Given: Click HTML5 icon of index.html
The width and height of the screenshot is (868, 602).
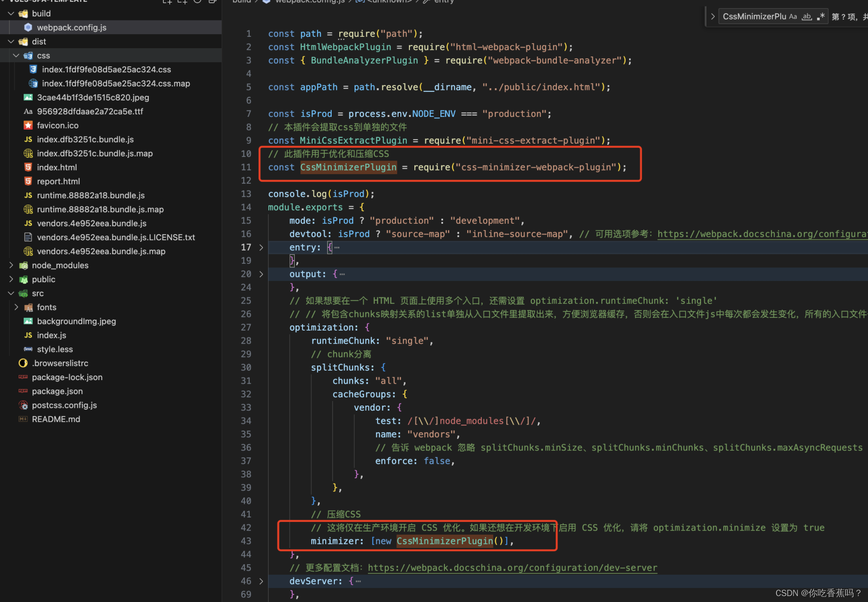Looking at the screenshot, I should (x=28, y=167).
